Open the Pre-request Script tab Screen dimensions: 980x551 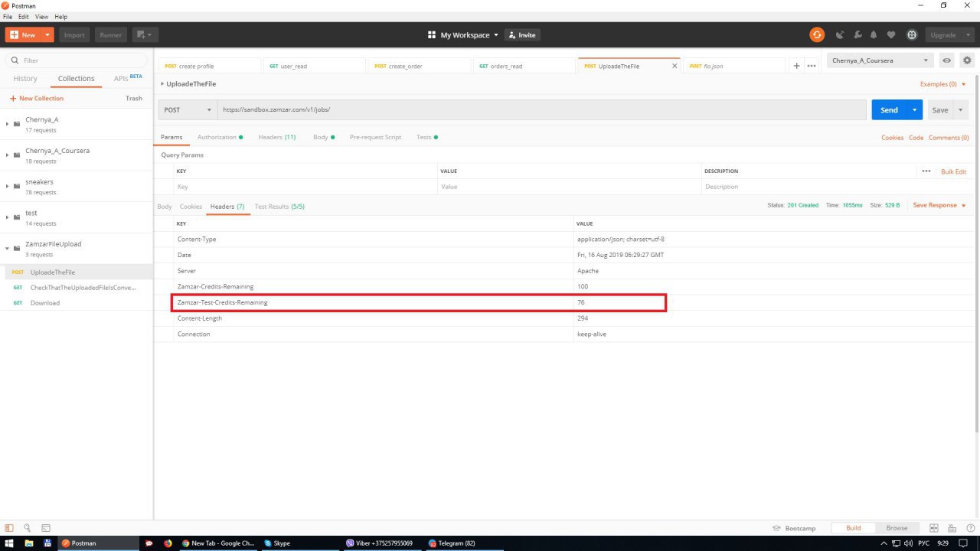pyautogui.click(x=375, y=137)
